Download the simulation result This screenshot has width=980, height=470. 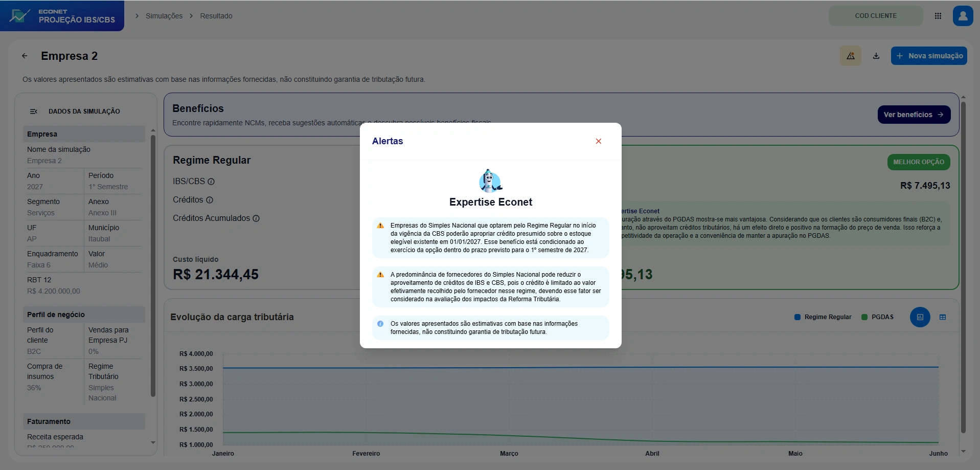[x=876, y=56]
